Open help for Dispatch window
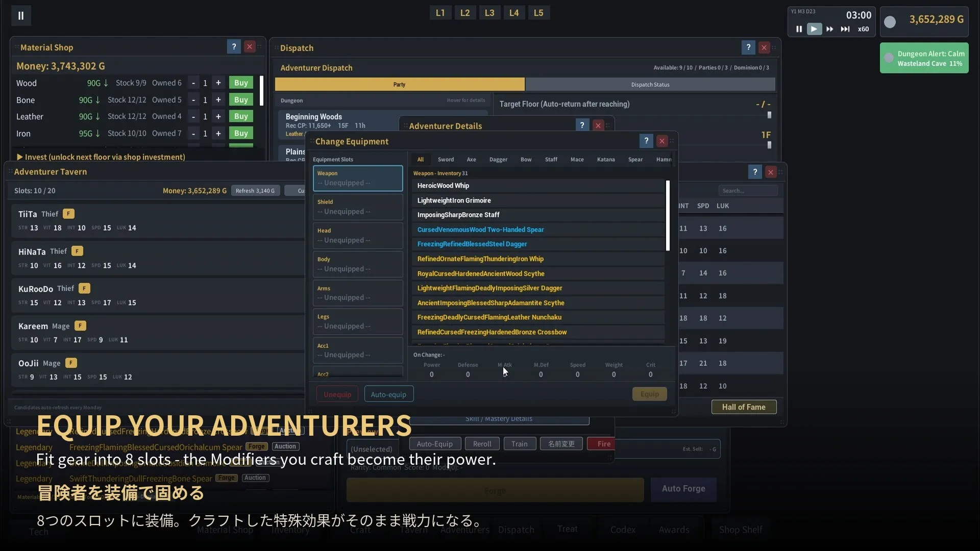 click(748, 47)
